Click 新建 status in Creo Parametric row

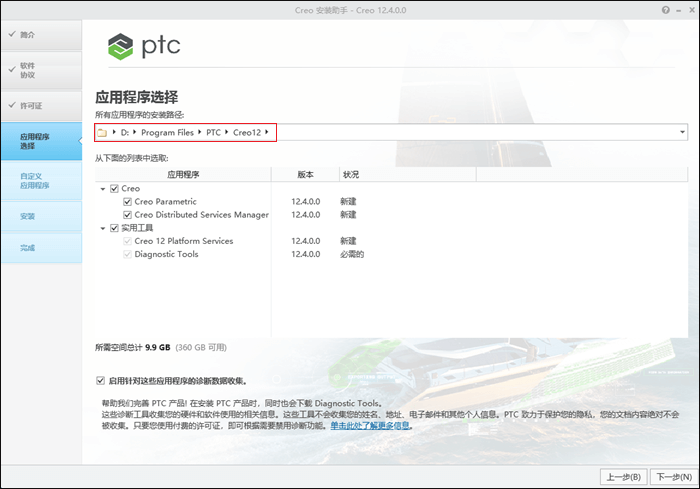[x=348, y=202]
